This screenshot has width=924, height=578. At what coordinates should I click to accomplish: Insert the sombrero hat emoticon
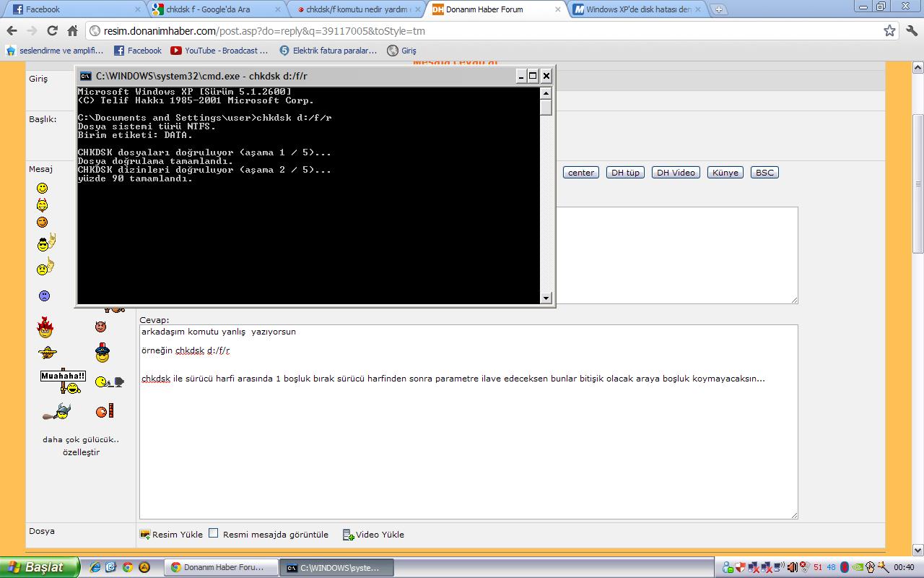tap(48, 353)
